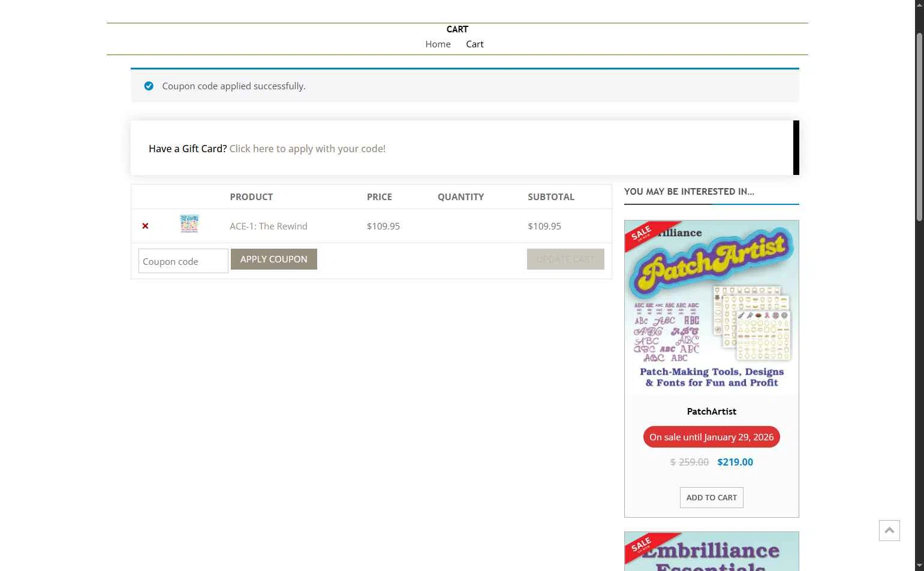Image resolution: width=924 pixels, height=571 pixels.
Task: Click the 'You may be interested in' heading
Action: 689,192
